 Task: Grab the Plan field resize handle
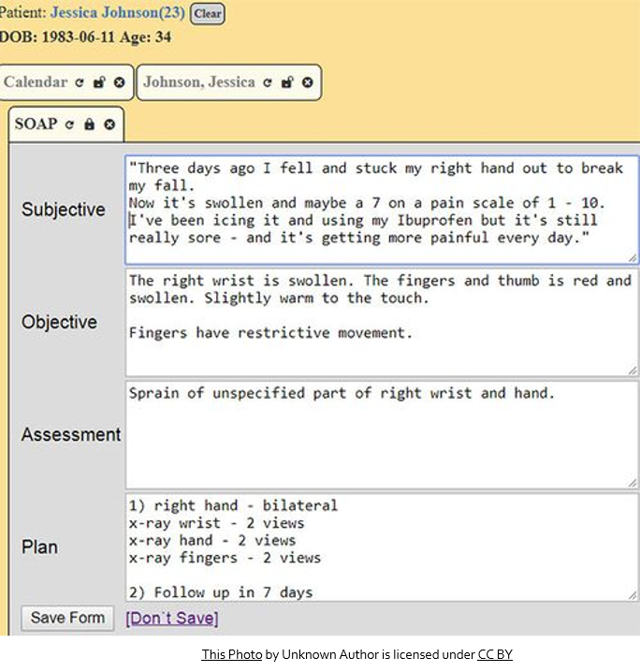(x=633, y=594)
